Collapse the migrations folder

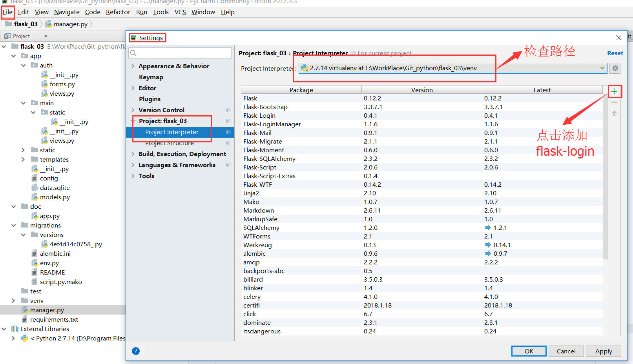coord(13,226)
